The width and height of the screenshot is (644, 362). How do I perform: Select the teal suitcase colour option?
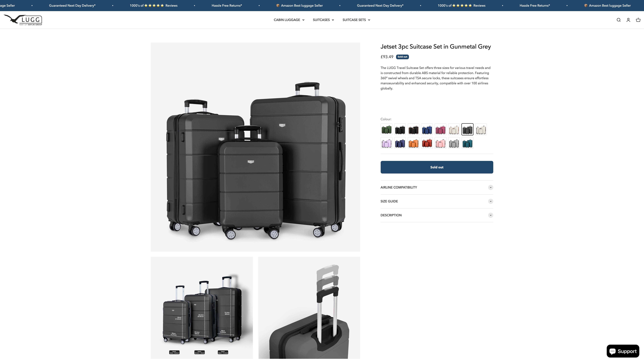[x=467, y=143]
